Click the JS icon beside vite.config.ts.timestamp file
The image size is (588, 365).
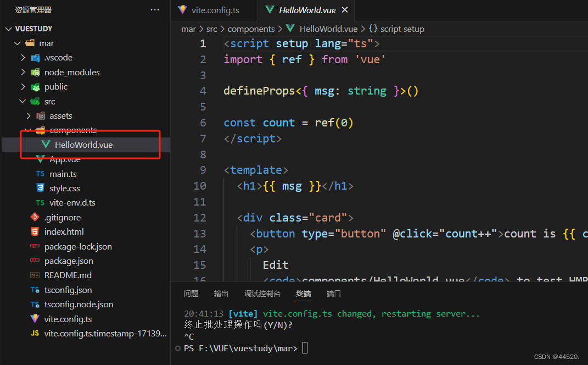click(x=34, y=333)
